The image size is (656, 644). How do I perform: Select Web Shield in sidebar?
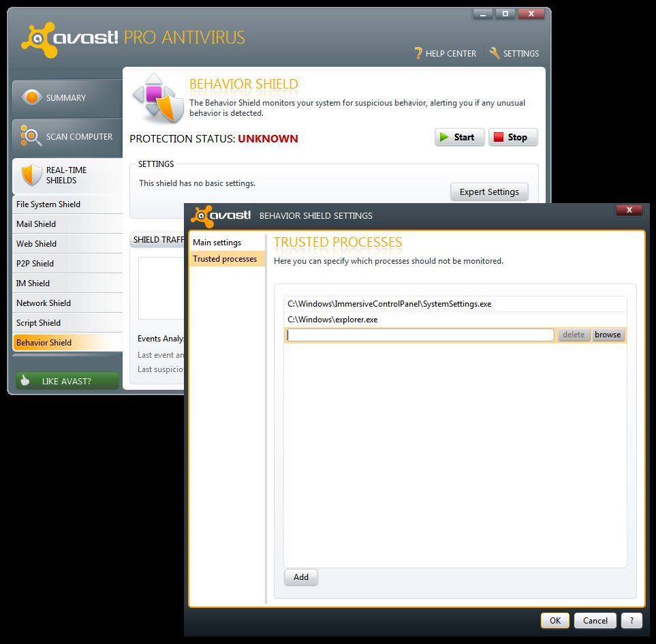coord(67,243)
